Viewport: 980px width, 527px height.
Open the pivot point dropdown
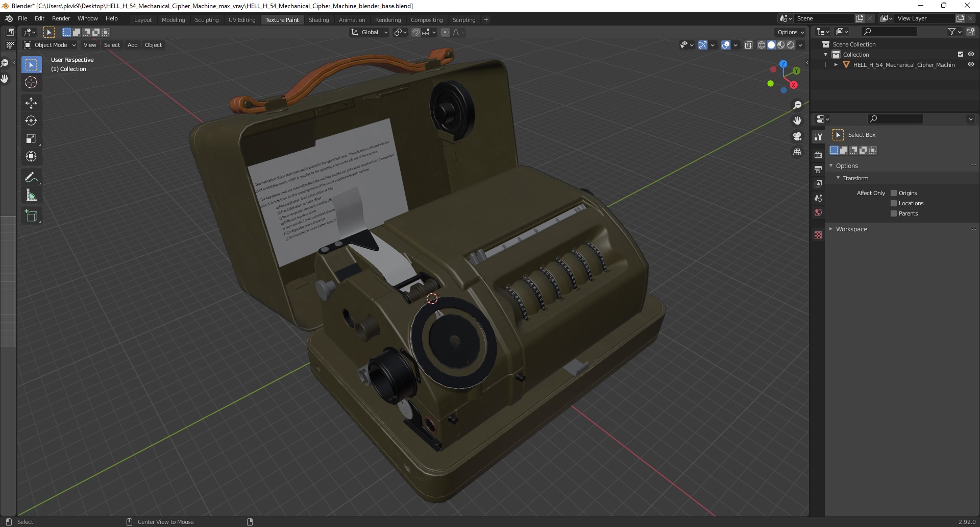pyautogui.click(x=401, y=32)
